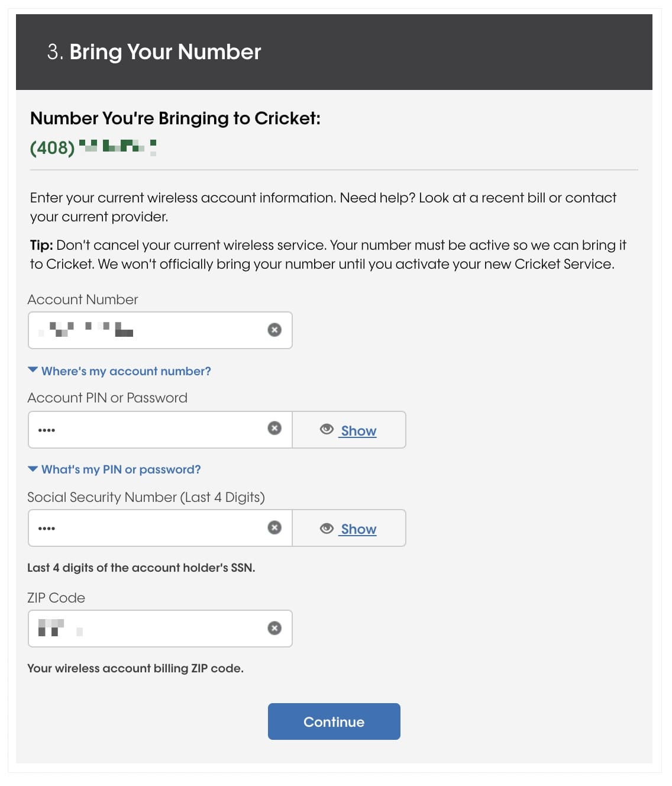
Task: Select the "3. Bring Your Number" section header
Action: click(x=154, y=52)
